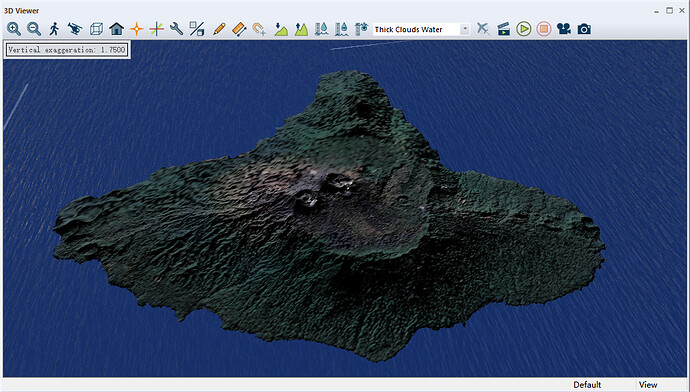Click the first water level drop icon

pyautogui.click(x=321, y=29)
